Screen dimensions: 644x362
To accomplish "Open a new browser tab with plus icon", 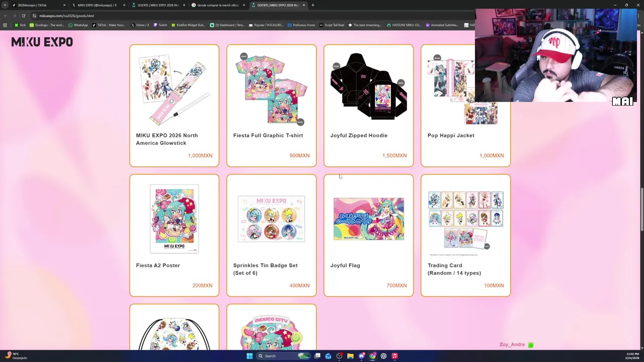I will (312, 5).
